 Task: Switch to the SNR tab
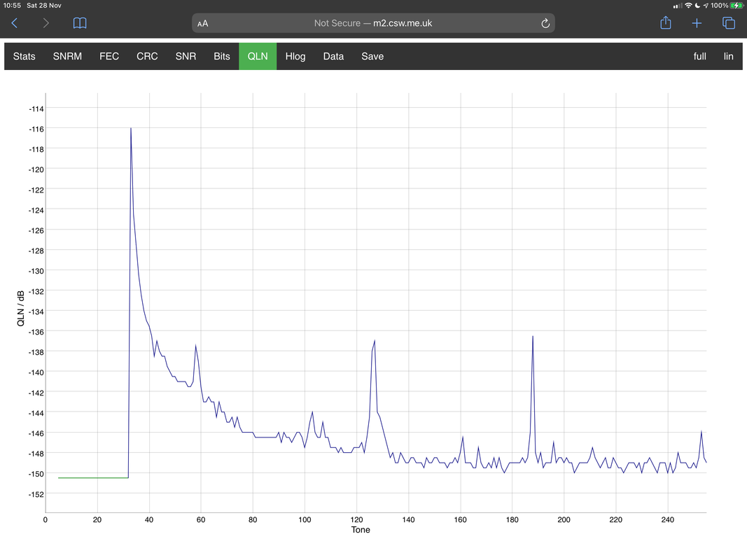coord(186,56)
